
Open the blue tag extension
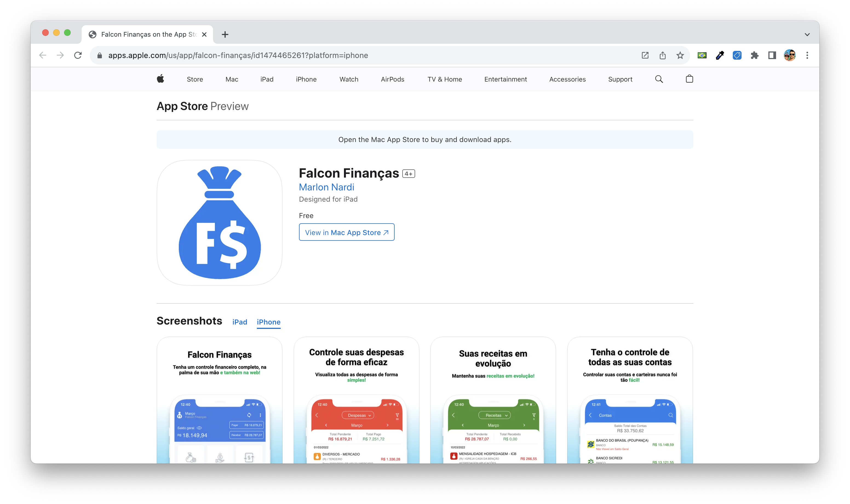click(737, 55)
